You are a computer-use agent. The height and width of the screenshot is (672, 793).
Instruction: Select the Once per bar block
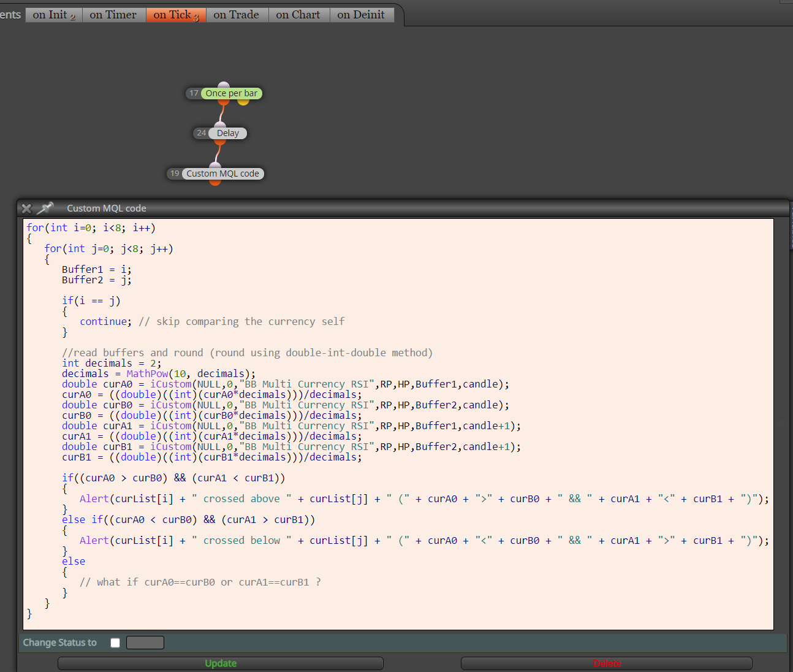tap(231, 93)
